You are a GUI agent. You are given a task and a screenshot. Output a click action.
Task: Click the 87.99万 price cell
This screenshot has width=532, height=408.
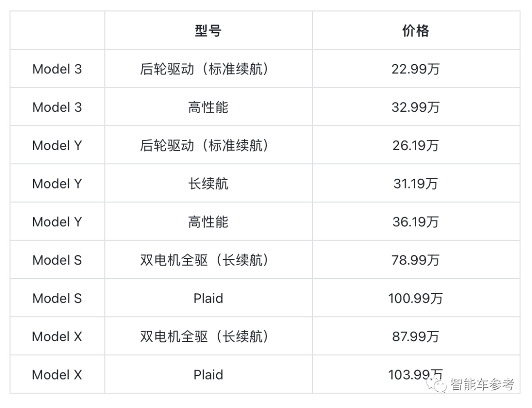[x=416, y=337]
